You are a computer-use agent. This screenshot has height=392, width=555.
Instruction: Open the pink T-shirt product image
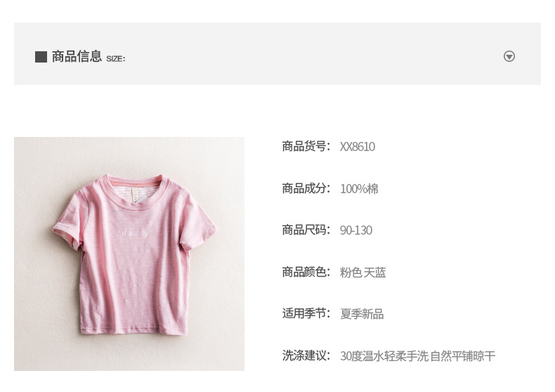[129, 254]
